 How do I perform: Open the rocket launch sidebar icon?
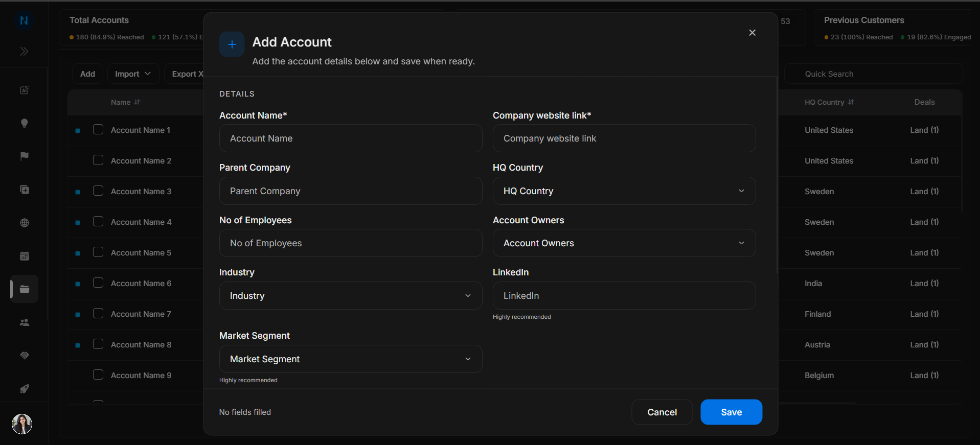coord(24,389)
